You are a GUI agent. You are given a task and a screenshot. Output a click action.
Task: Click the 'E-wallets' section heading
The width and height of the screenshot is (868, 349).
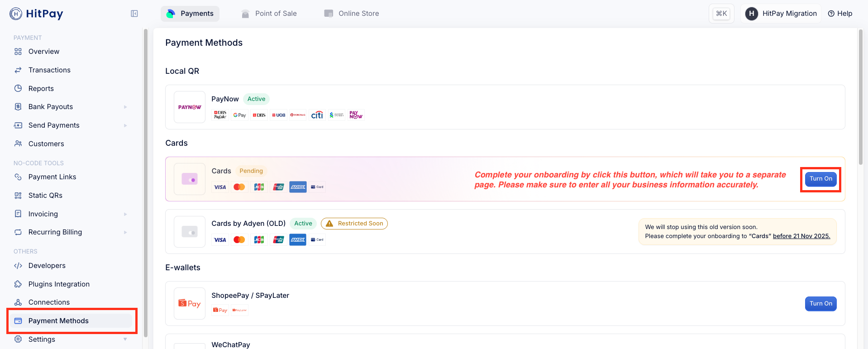183,268
